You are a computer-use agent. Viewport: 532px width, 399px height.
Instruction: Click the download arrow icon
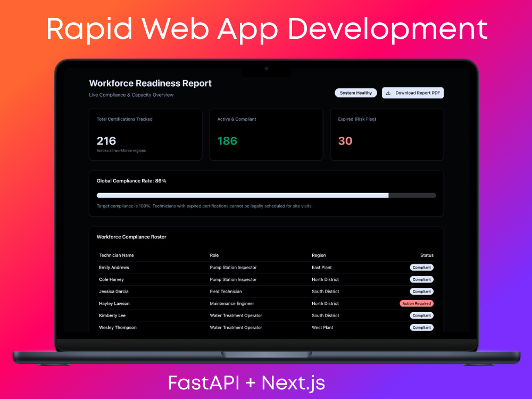coord(388,93)
